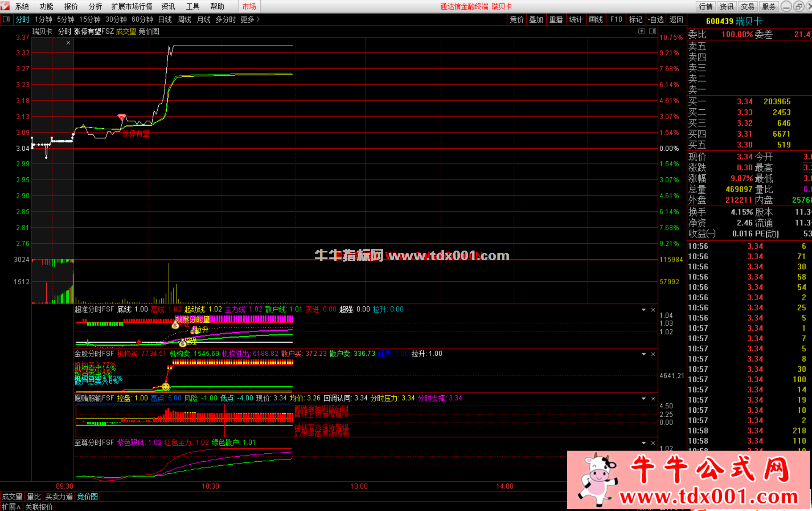Open the 资讯 menu in menu bar
812x511 pixels.
pyautogui.click(x=168, y=6)
